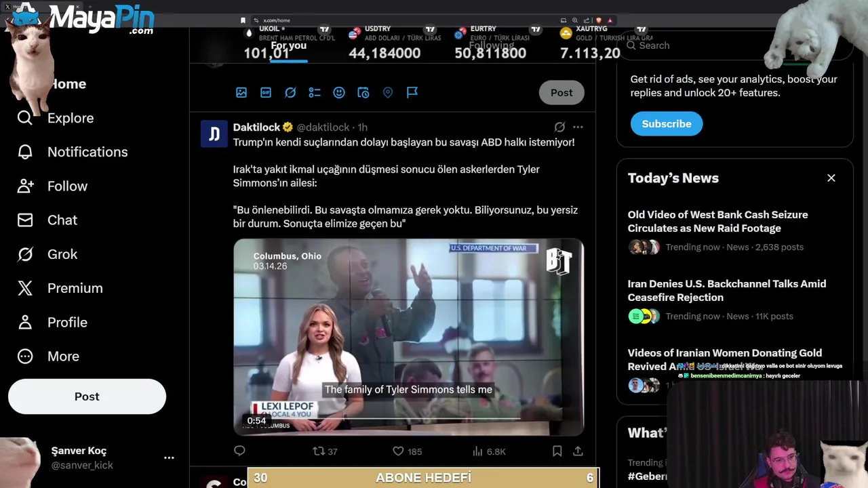868x488 pixels.
Task: Click the "Trending now · News · 11K posts" text
Action: [729, 317]
